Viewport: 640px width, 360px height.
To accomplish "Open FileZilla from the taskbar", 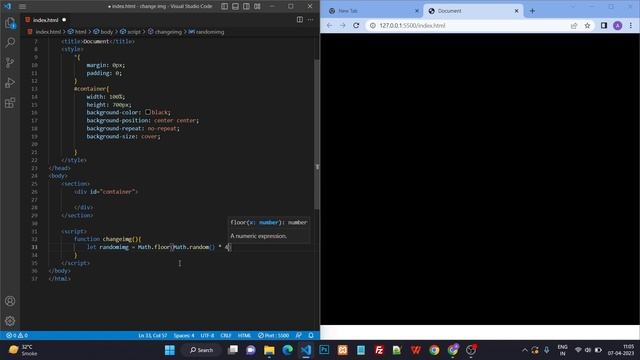I will click(x=379, y=350).
